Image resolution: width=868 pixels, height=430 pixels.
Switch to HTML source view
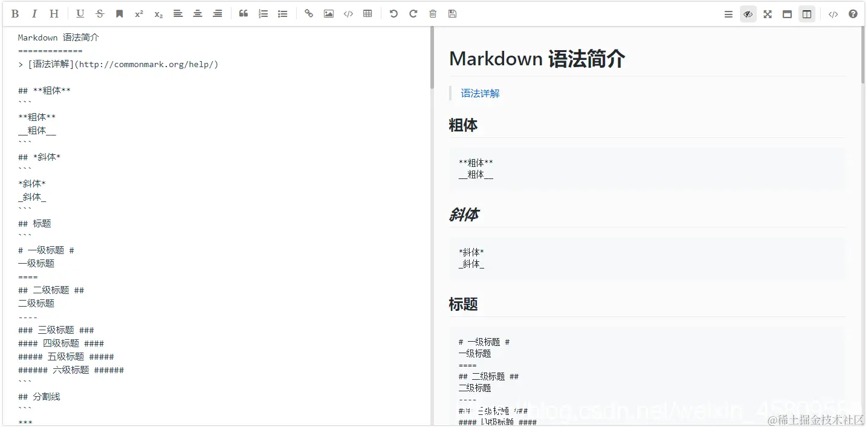[833, 13]
